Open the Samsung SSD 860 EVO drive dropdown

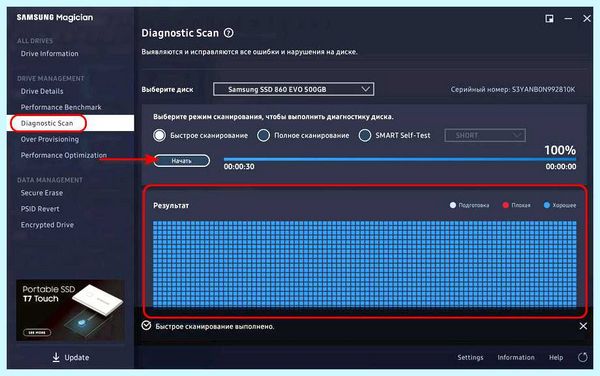point(293,89)
